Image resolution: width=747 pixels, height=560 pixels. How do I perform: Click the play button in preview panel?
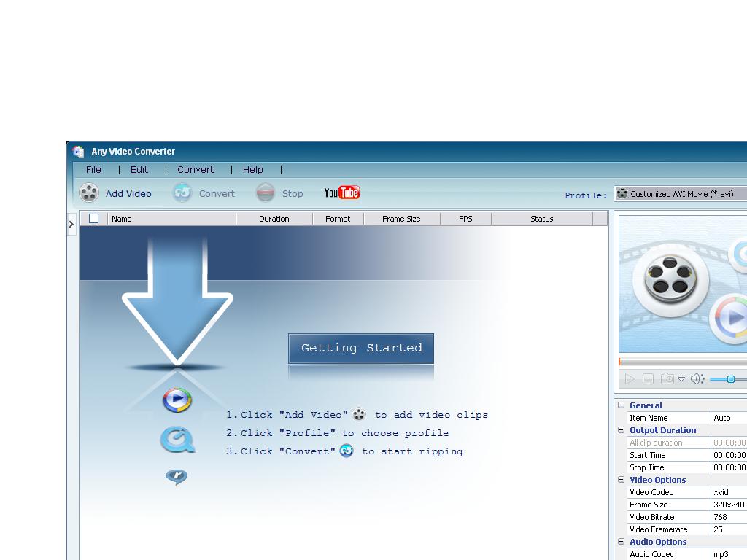tap(630, 379)
